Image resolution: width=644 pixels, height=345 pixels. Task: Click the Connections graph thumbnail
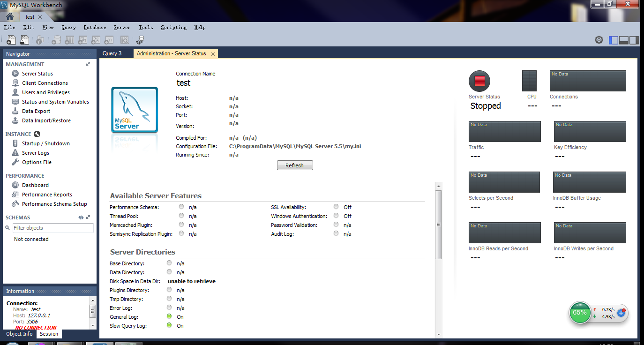pos(588,81)
